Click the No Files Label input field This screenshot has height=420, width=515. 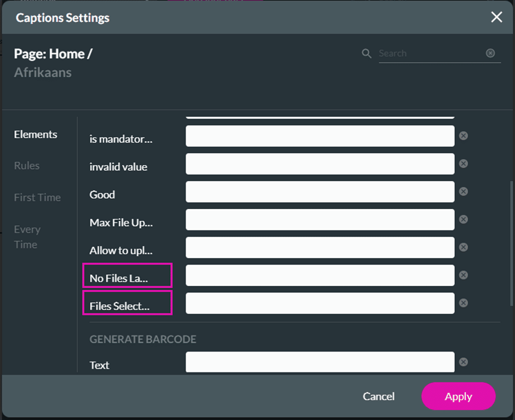pos(320,275)
